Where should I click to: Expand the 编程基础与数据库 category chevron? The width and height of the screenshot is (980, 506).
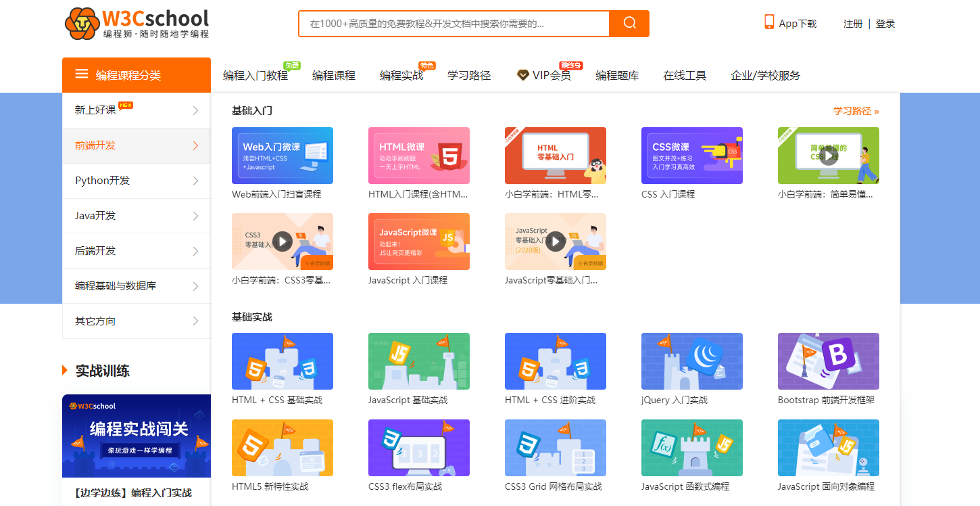pos(195,286)
